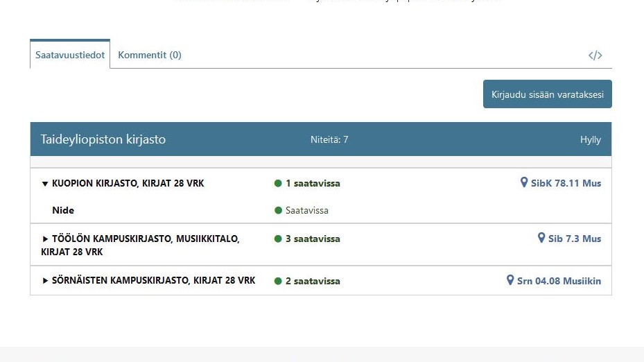The image size is (644, 362).
Task: Collapse the Kuopion kirjasto section arrow
Action: 45,184
